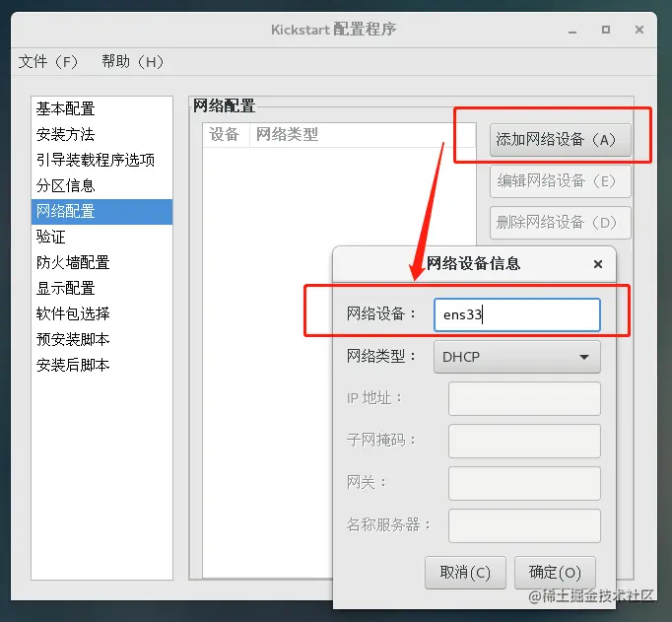Open the 文件 (F) menu
672x622 pixels.
(x=47, y=62)
